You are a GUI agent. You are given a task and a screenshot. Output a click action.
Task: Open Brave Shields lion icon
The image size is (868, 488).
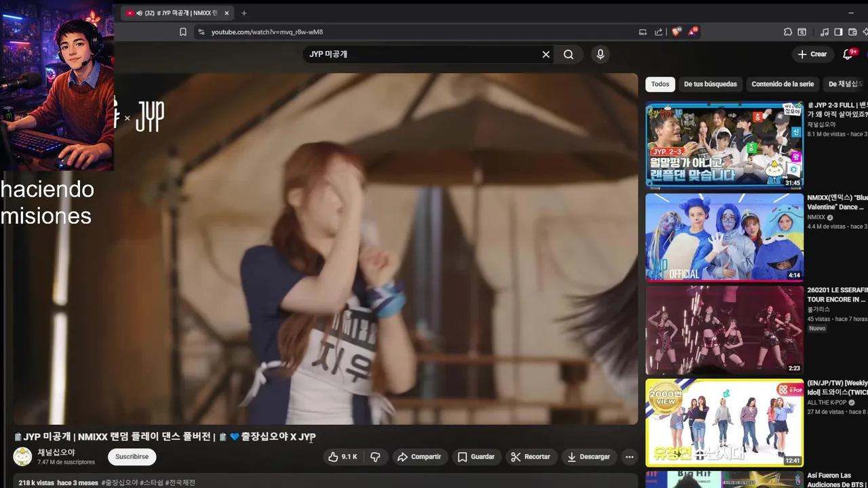click(675, 32)
